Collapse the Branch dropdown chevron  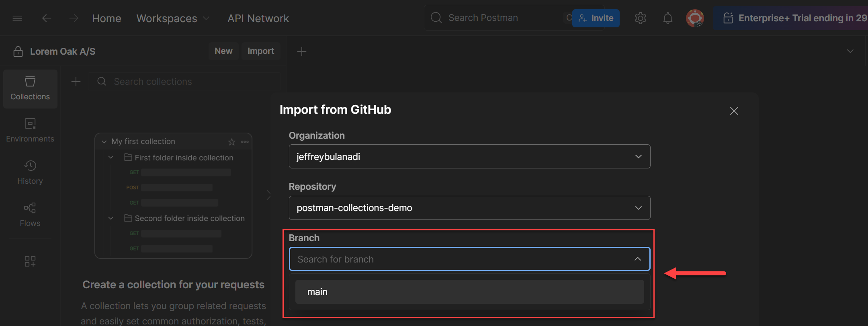[x=638, y=259]
